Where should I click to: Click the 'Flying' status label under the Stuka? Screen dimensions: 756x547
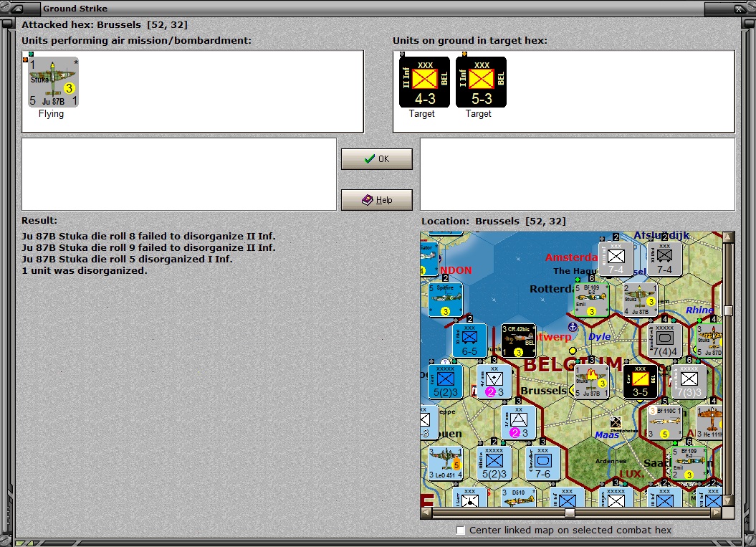click(51, 114)
